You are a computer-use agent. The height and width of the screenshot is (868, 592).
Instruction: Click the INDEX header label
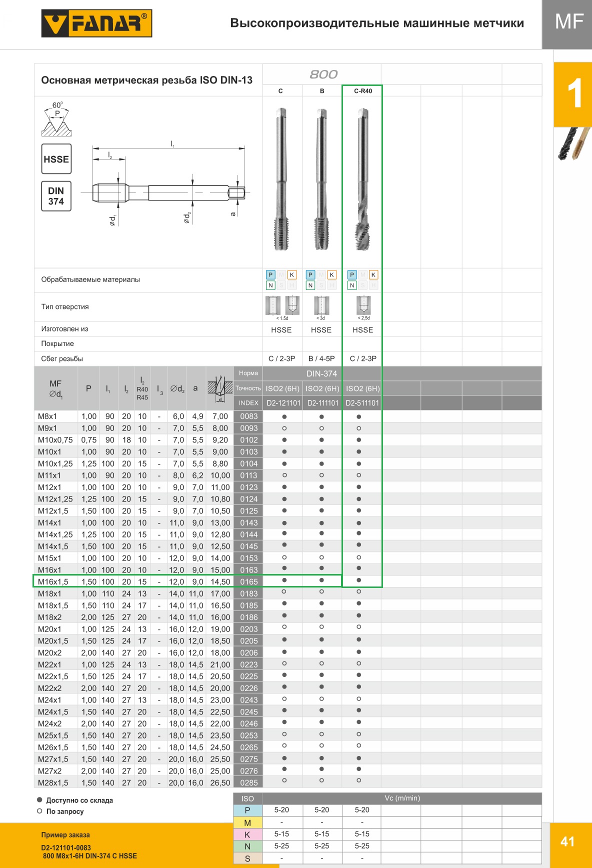tap(248, 403)
